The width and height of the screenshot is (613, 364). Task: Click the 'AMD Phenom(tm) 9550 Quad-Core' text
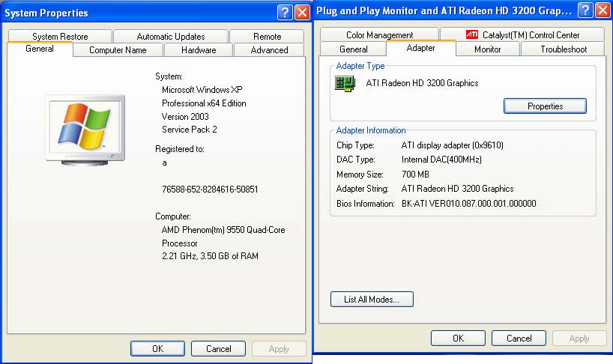point(223,230)
